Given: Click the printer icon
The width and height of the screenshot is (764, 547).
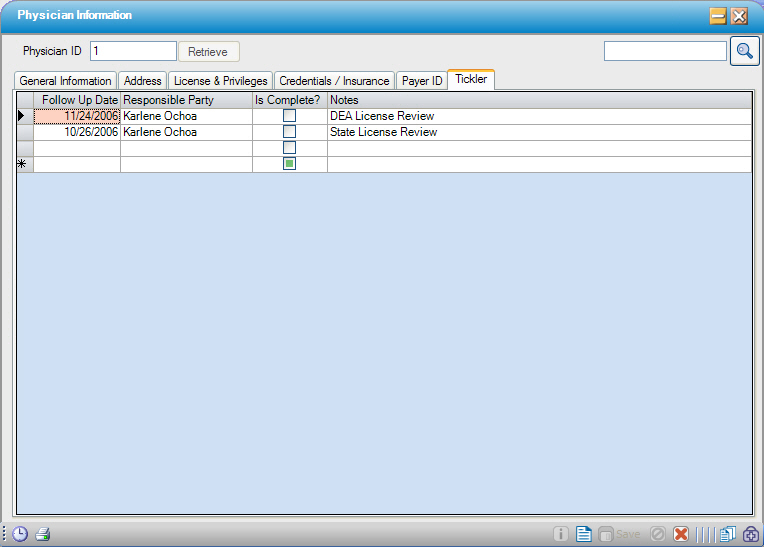Looking at the screenshot, I should tap(43, 534).
